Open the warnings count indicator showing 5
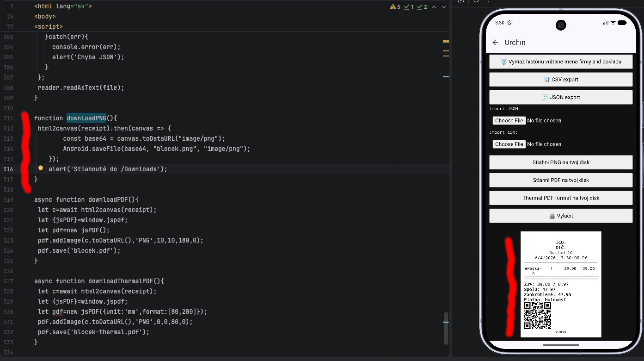Screen dimensions: 644x361 click(395, 7)
